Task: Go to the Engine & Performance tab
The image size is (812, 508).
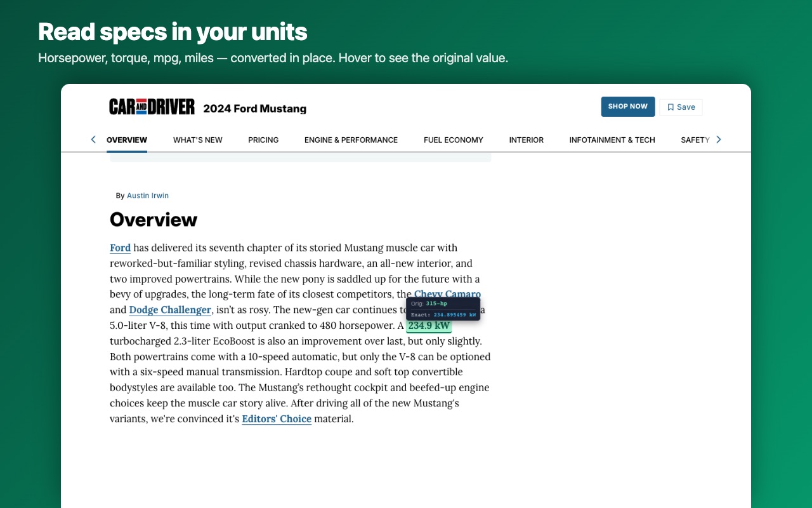Action: pos(351,140)
